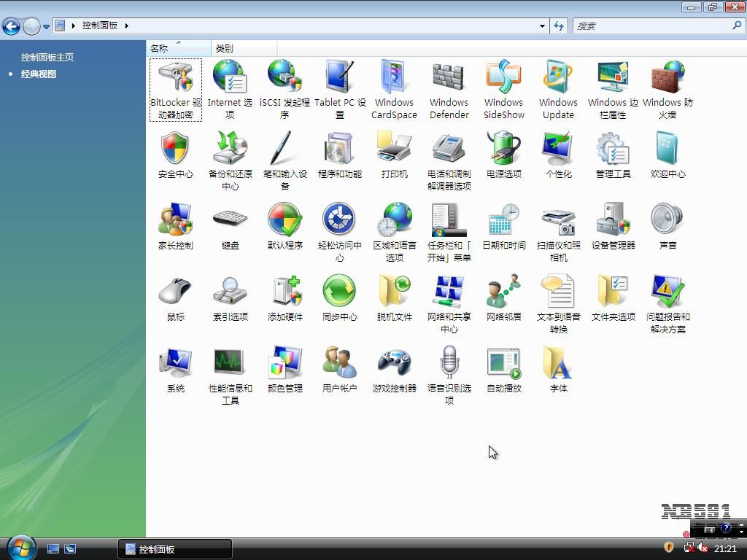Open 程序和功能 programs and features
Viewport: 747px width, 560px height.
[x=339, y=149]
